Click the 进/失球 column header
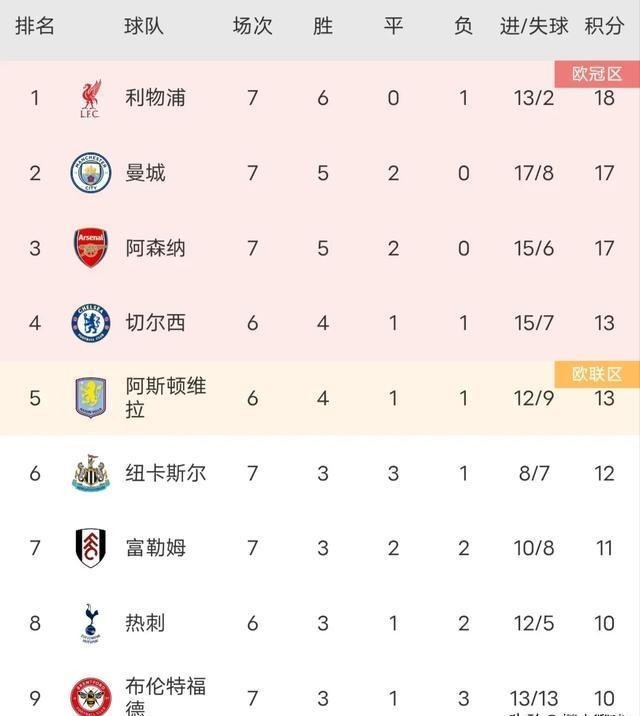The height and width of the screenshot is (716, 640). point(534,27)
